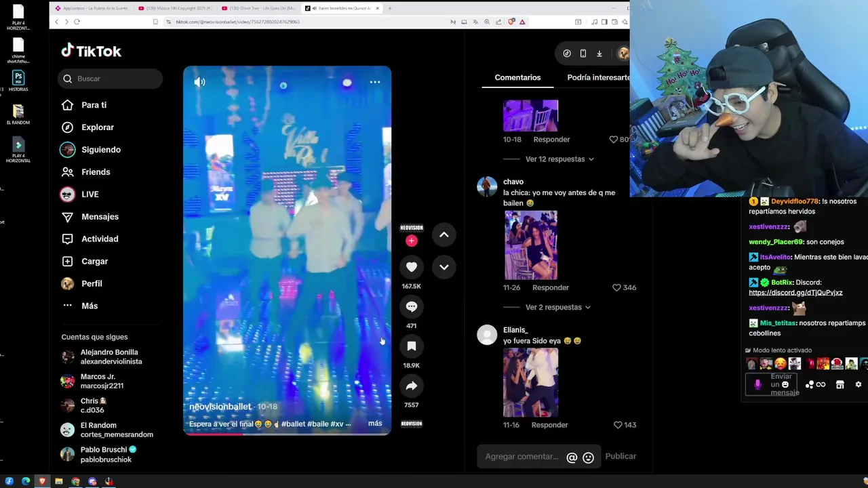Open the three-dot video options menu
Screen dimensions: 868x488
coord(375,82)
